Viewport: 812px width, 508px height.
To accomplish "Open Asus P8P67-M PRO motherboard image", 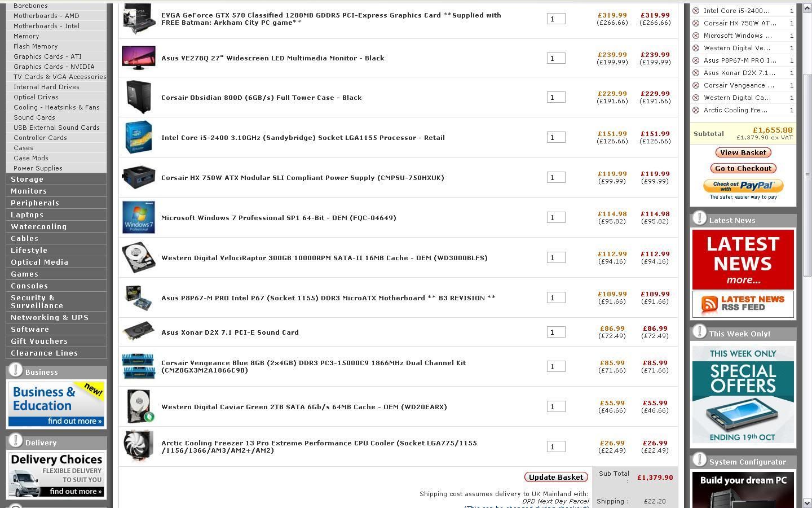I will (x=139, y=297).
